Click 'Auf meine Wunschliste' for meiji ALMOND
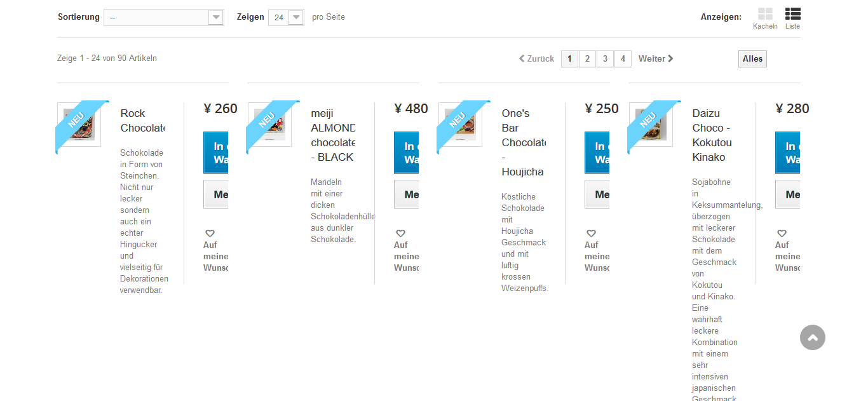This screenshot has height=401, width=868. point(406,256)
